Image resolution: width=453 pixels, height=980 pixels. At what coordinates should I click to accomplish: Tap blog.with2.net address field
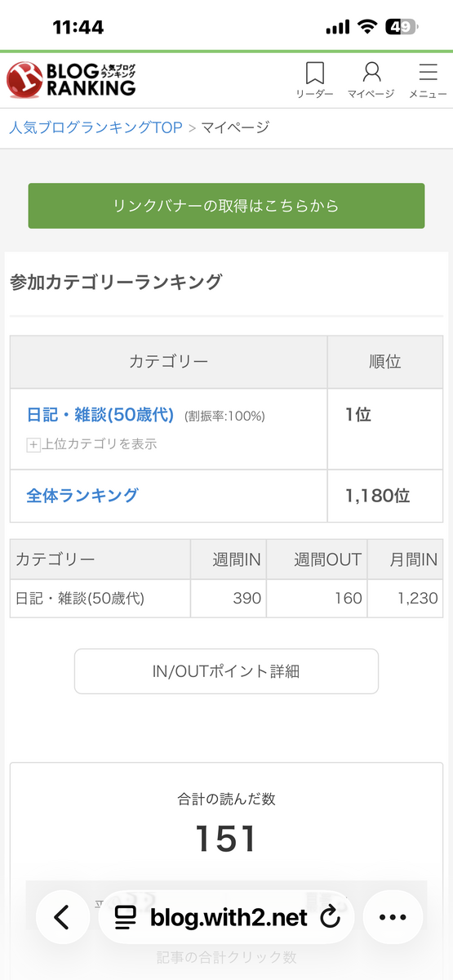[228, 917]
